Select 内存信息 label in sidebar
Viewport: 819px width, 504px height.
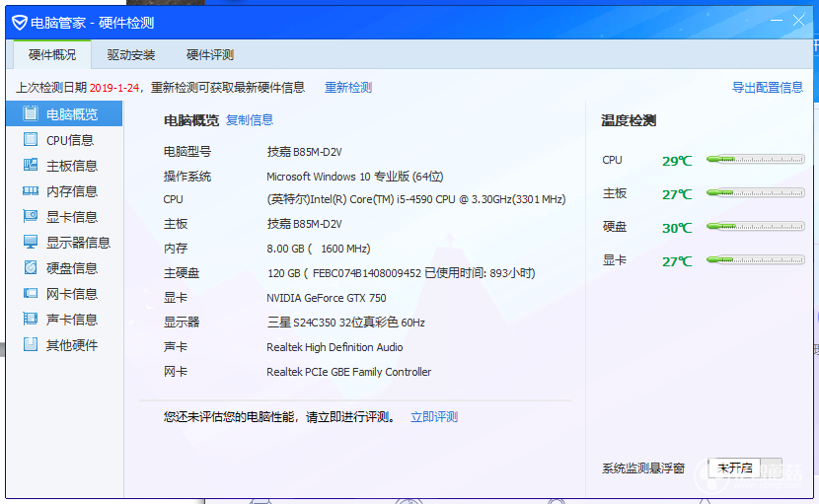pos(72,191)
